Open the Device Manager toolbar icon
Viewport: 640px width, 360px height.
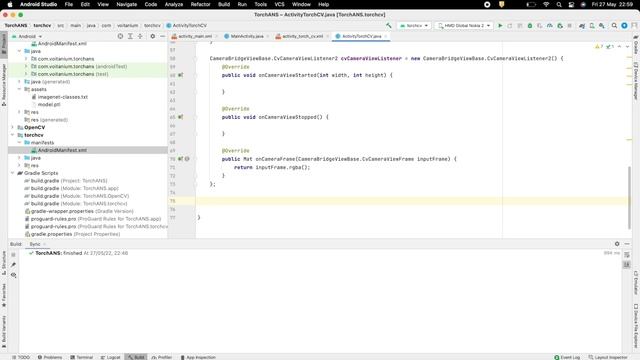point(592,25)
